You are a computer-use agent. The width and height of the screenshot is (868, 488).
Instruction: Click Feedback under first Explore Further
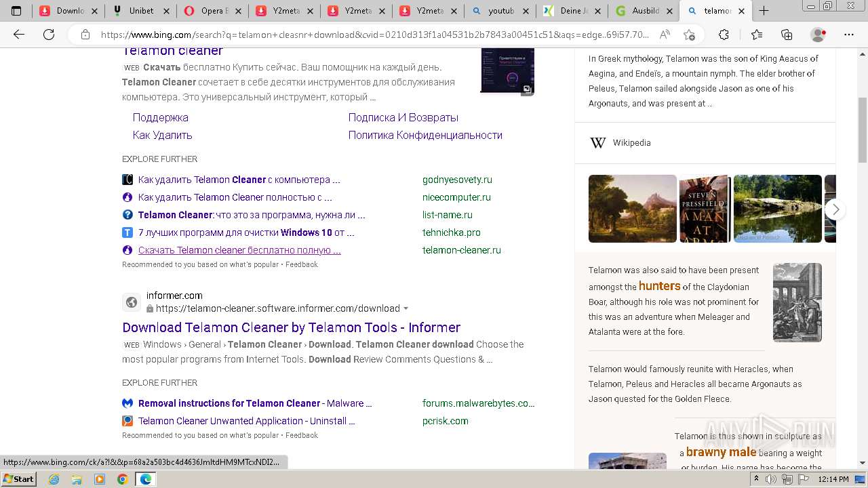tap(302, 264)
